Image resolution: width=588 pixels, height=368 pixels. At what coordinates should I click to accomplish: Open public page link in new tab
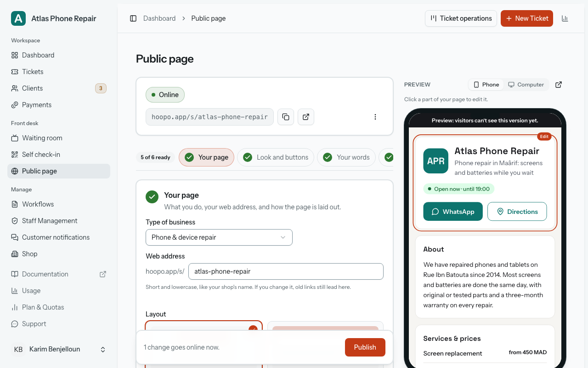click(x=306, y=117)
